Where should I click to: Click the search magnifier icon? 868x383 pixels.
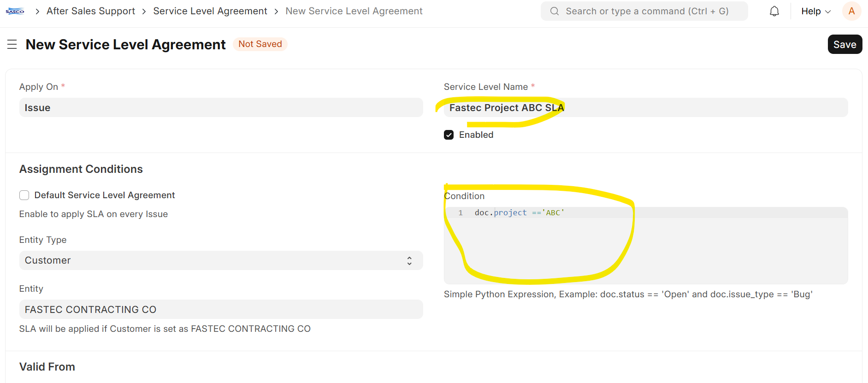point(554,11)
